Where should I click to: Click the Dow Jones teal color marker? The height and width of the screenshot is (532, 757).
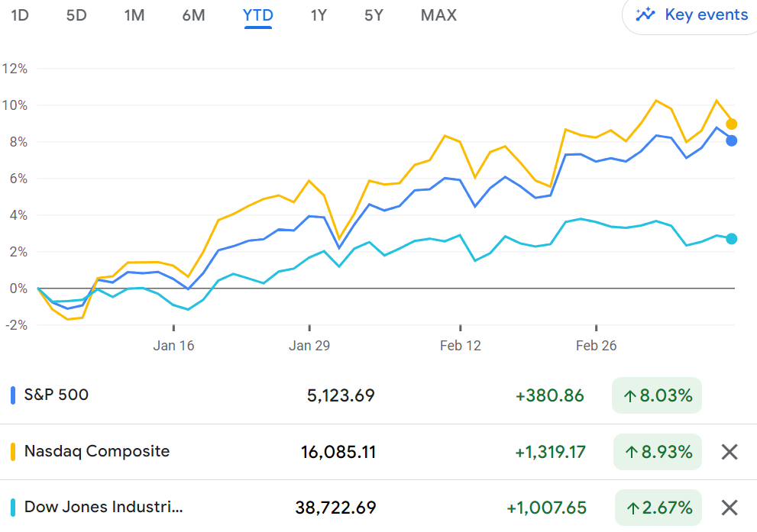13,508
